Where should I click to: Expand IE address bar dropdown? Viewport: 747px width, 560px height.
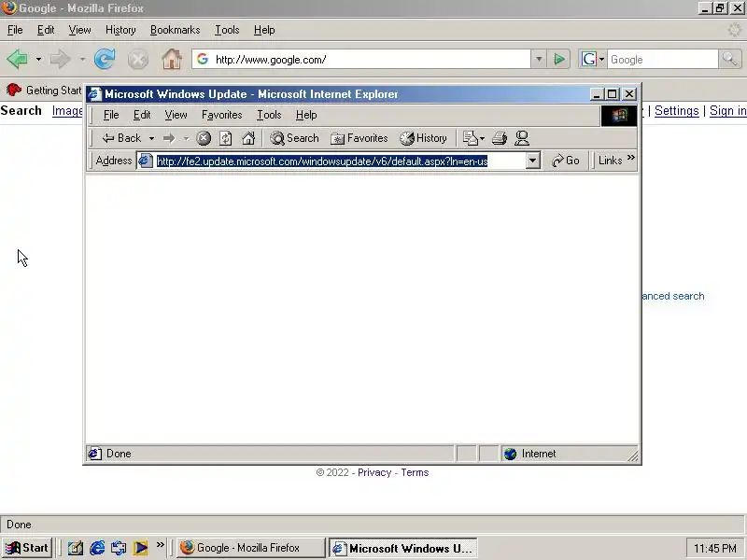coord(533,161)
